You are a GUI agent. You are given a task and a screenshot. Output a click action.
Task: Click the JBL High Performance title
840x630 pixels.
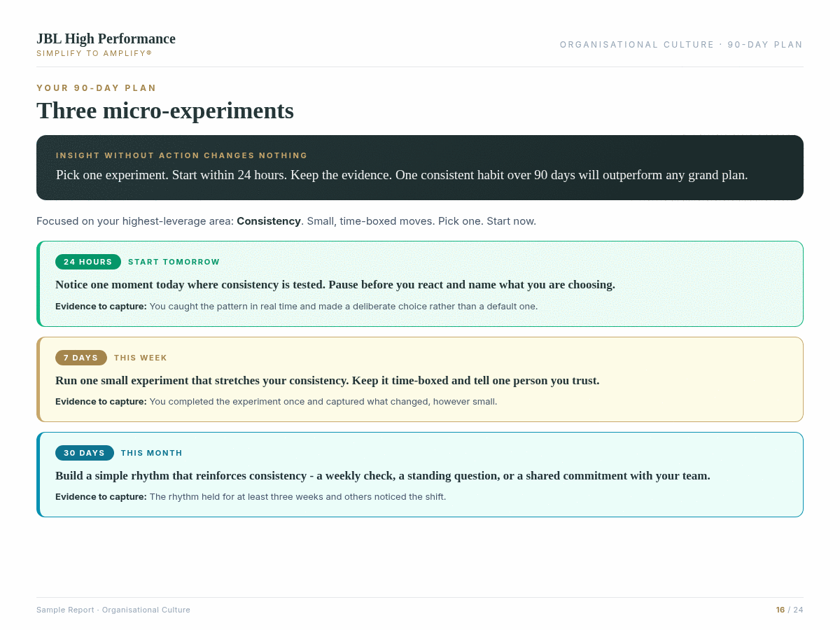(106, 38)
